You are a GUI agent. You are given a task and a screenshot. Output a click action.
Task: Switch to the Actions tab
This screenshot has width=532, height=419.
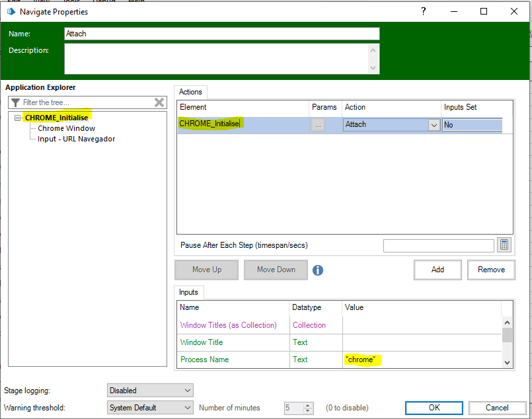click(191, 92)
